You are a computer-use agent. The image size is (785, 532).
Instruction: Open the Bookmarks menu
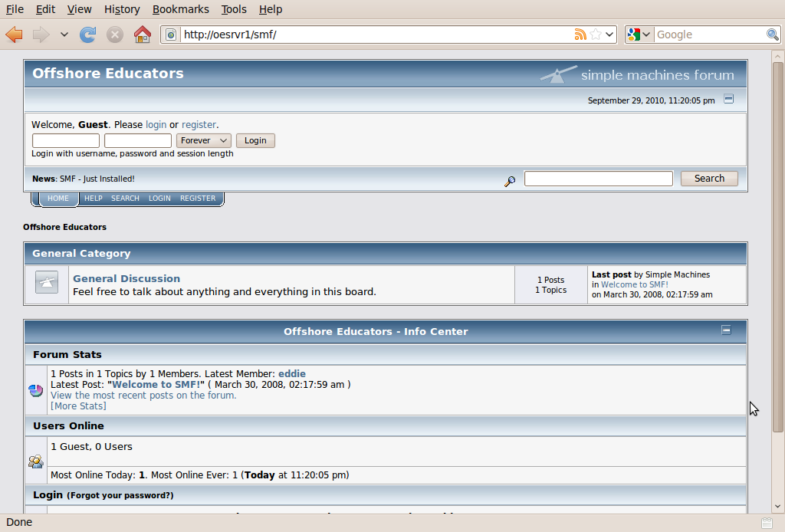(181, 9)
